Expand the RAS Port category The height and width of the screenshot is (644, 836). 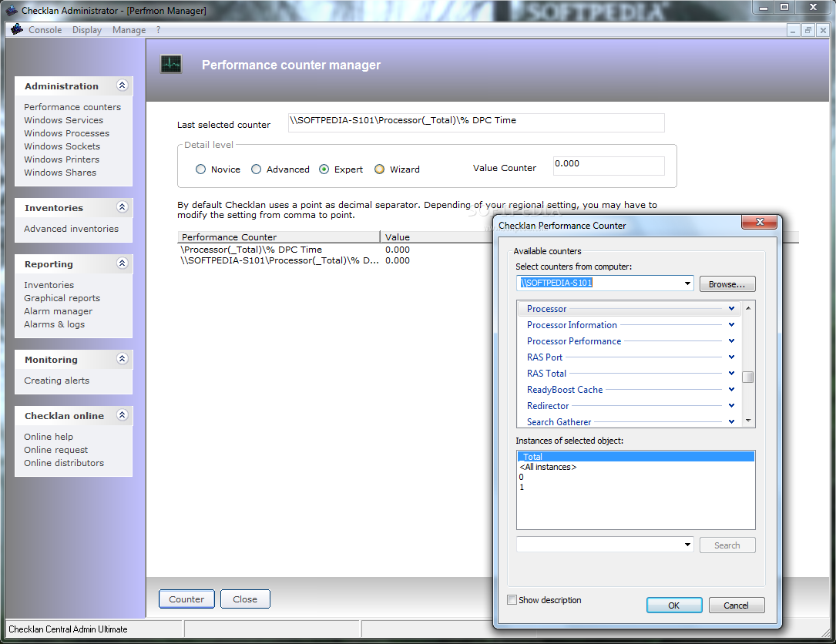(731, 357)
